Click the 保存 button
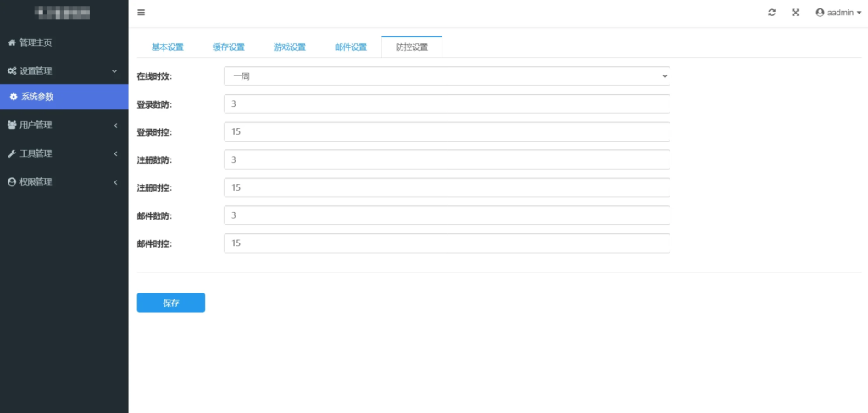 (x=170, y=303)
